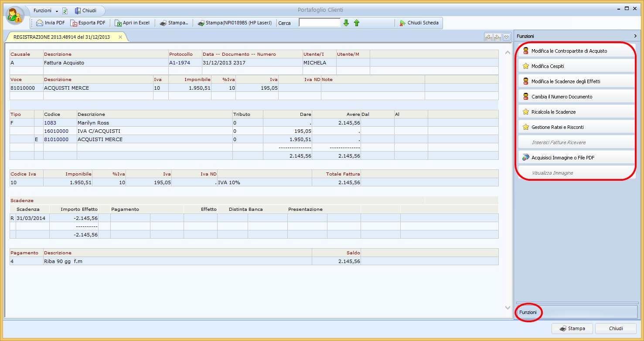Choose Modifica le Contropartite di Acquisto
Image resolution: width=644 pixels, height=341 pixels.
coord(569,51)
